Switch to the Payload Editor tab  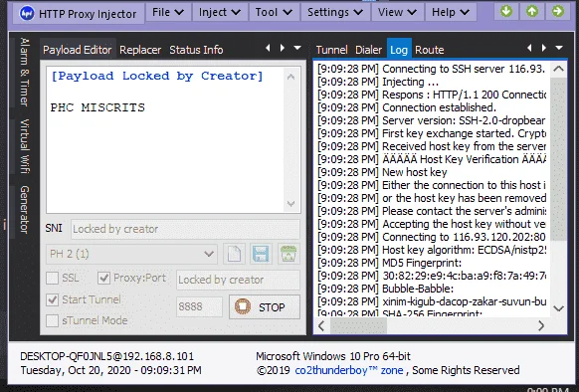(78, 50)
